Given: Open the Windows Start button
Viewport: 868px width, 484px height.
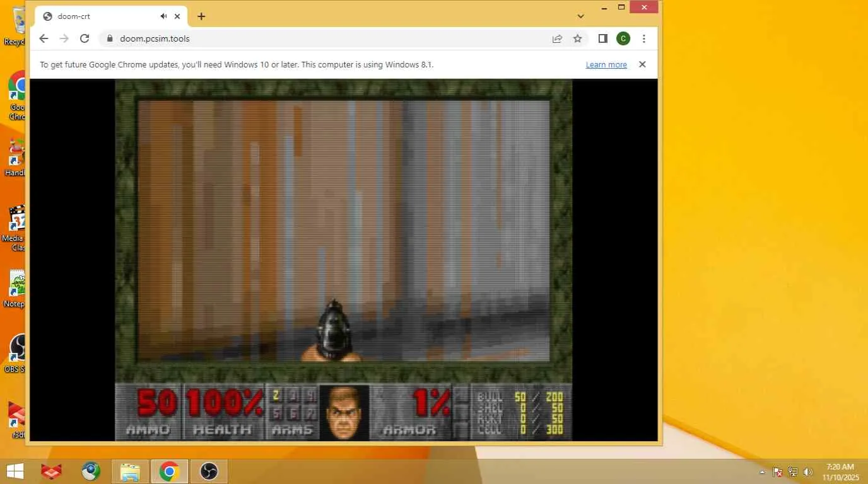Looking at the screenshot, I should pyautogui.click(x=15, y=471).
